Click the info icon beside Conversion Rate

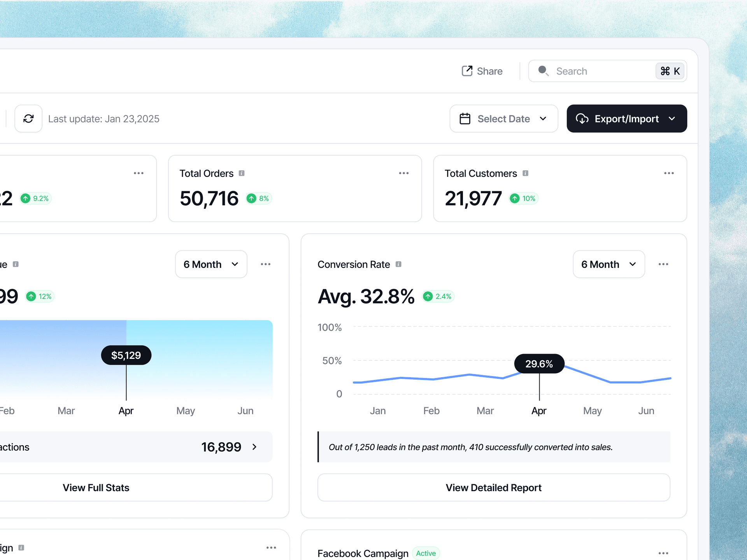point(399,264)
